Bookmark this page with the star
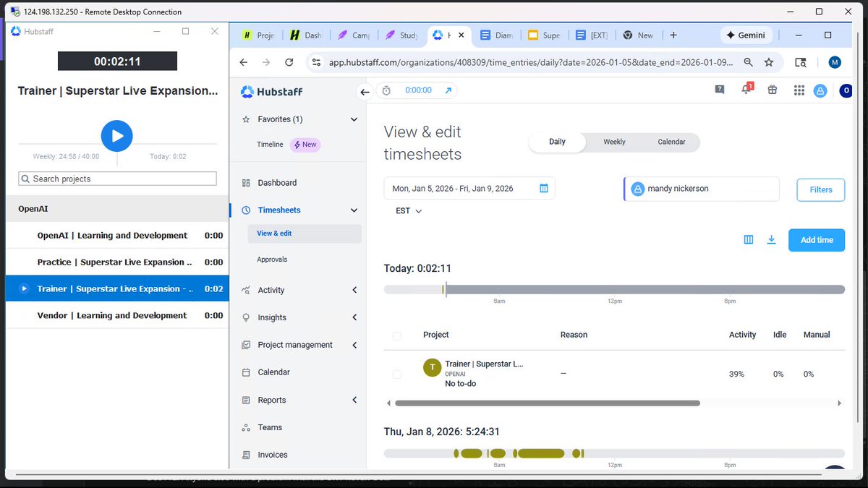This screenshot has height=488, width=868. (769, 63)
